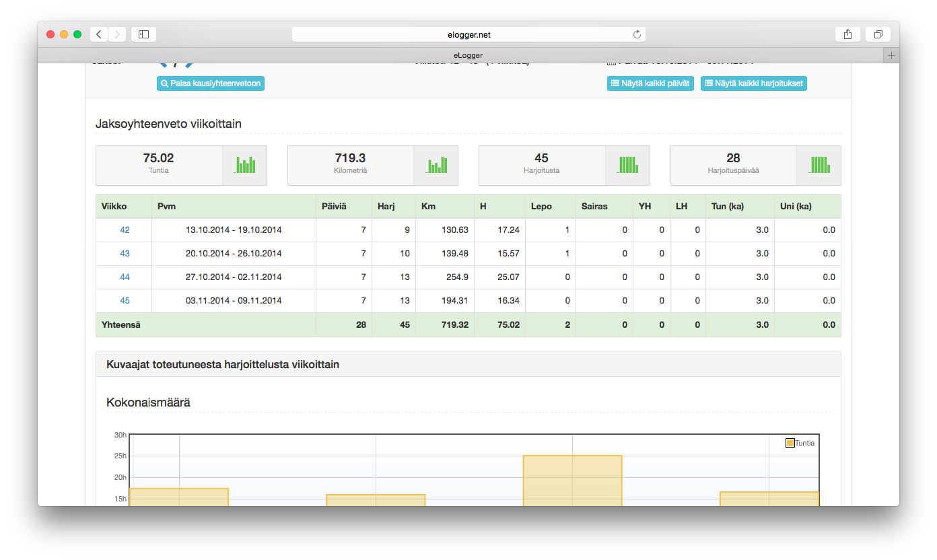This screenshot has height=560, width=937.
Task: Click the Kokonaismäärä heading
Action: [x=148, y=403]
